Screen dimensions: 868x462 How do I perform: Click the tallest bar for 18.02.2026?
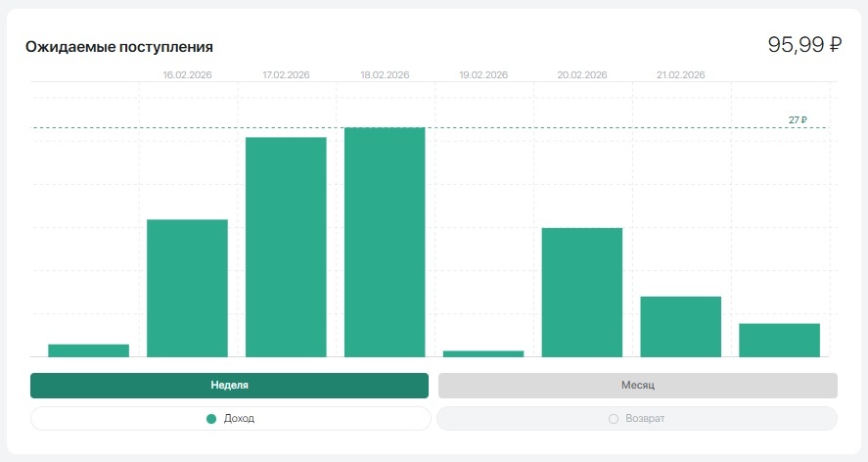pyautogui.click(x=385, y=242)
